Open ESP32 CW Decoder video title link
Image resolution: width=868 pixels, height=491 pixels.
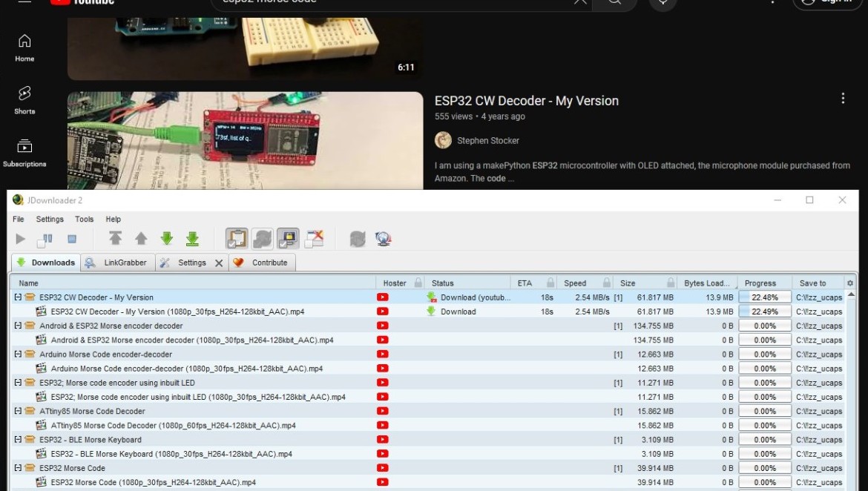pyautogui.click(x=527, y=101)
